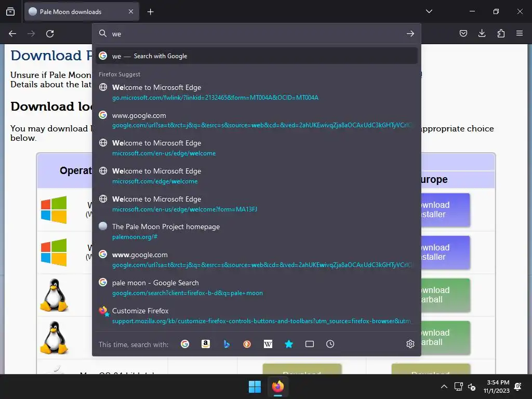Open the Firefox application menu
This screenshot has height=399, width=532.
[520, 33]
